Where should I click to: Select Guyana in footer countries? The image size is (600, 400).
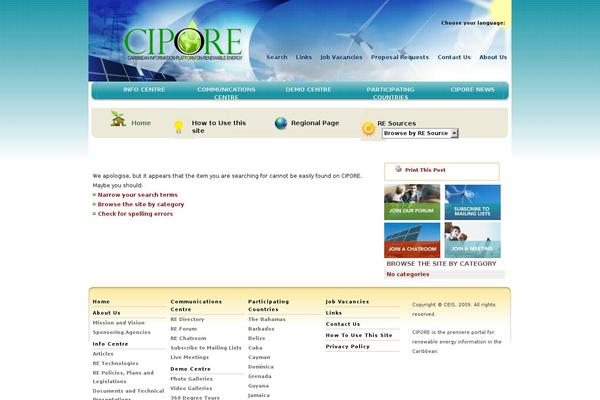[258, 386]
